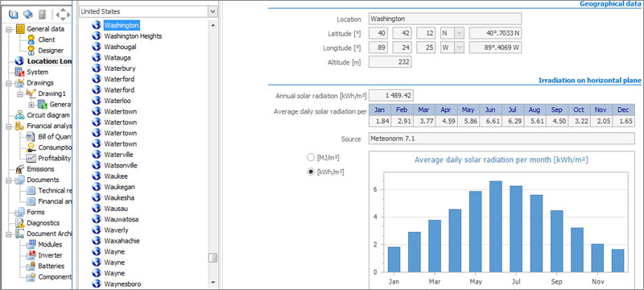Select Waterloo in the city list
This screenshot has width=644, height=290.
[x=118, y=101]
